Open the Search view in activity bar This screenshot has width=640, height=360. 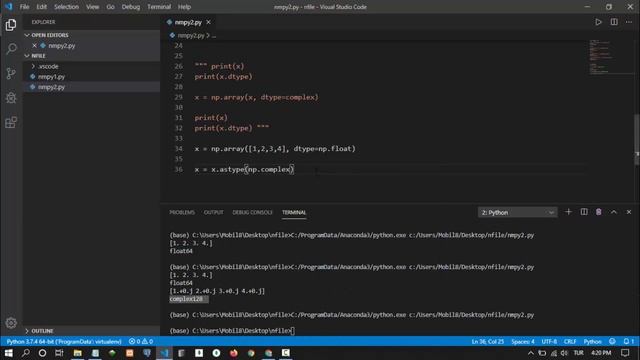click(11, 49)
